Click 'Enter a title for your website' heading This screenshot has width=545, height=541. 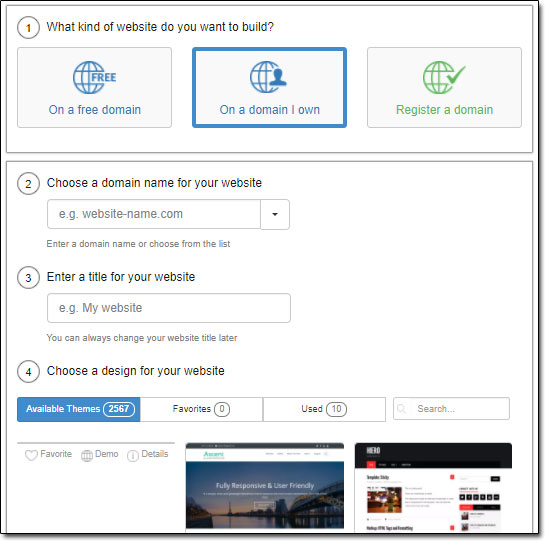(x=121, y=277)
